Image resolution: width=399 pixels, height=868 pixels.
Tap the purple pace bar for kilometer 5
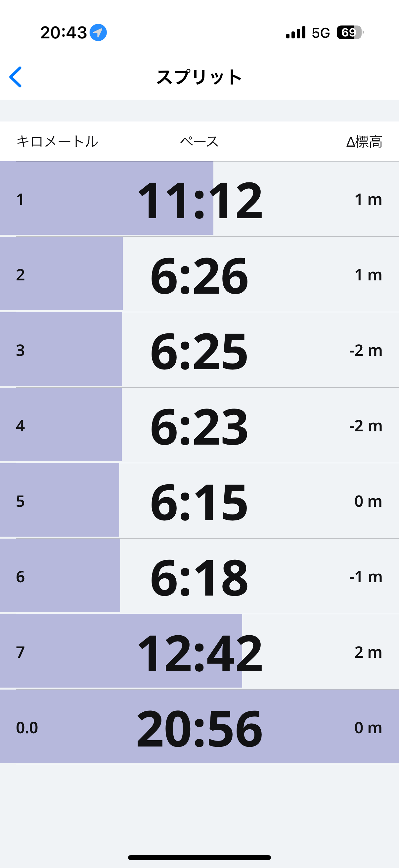click(x=67, y=502)
